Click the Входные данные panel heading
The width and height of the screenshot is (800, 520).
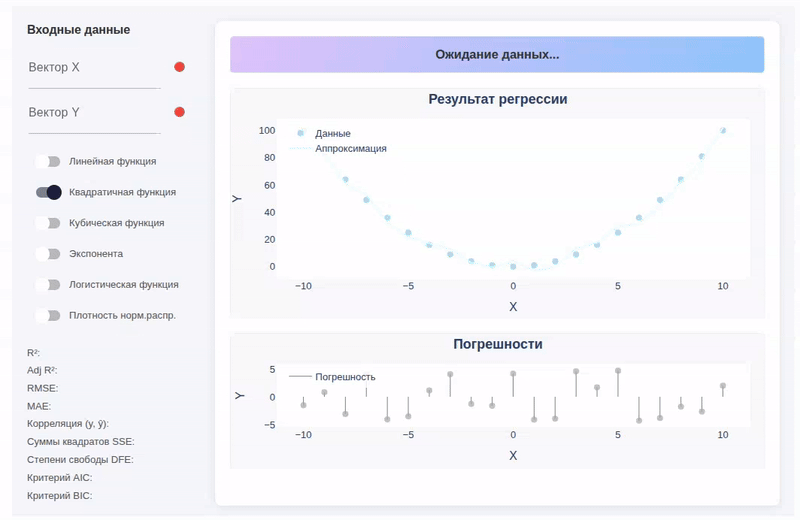click(x=78, y=30)
